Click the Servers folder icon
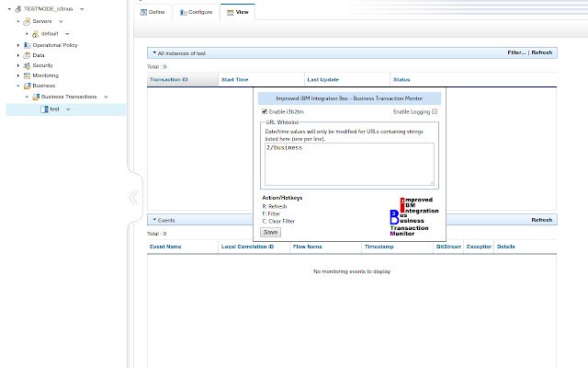The image size is (588, 368). pos(27,21)
